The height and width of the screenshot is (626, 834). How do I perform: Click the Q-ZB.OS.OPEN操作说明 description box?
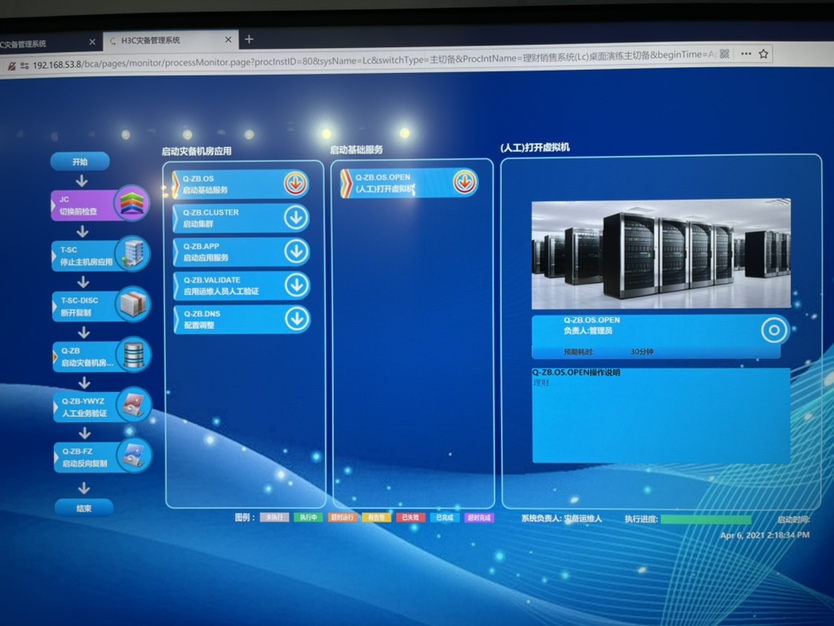[x=661, y=415]
